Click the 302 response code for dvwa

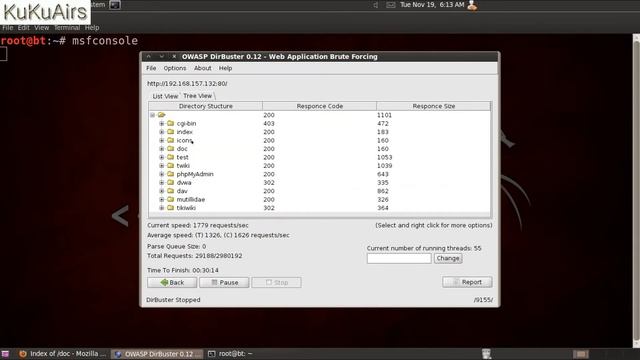[269, 182]
